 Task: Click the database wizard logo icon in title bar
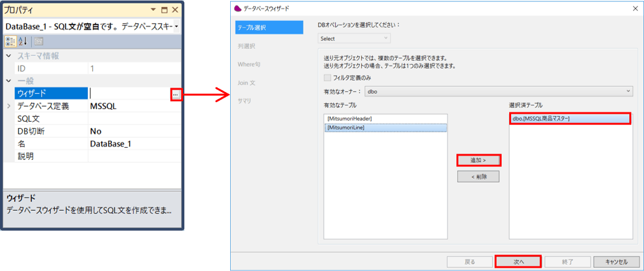click(238, 8)
